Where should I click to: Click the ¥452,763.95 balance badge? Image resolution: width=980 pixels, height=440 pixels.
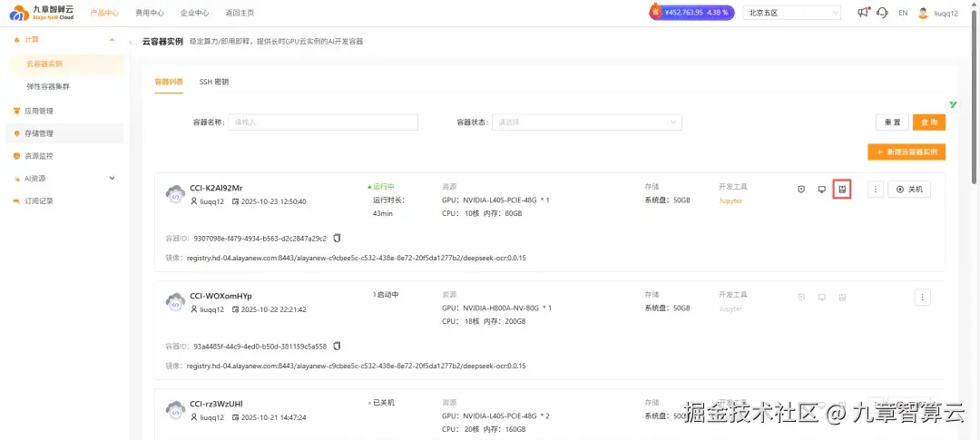(691, 13)
